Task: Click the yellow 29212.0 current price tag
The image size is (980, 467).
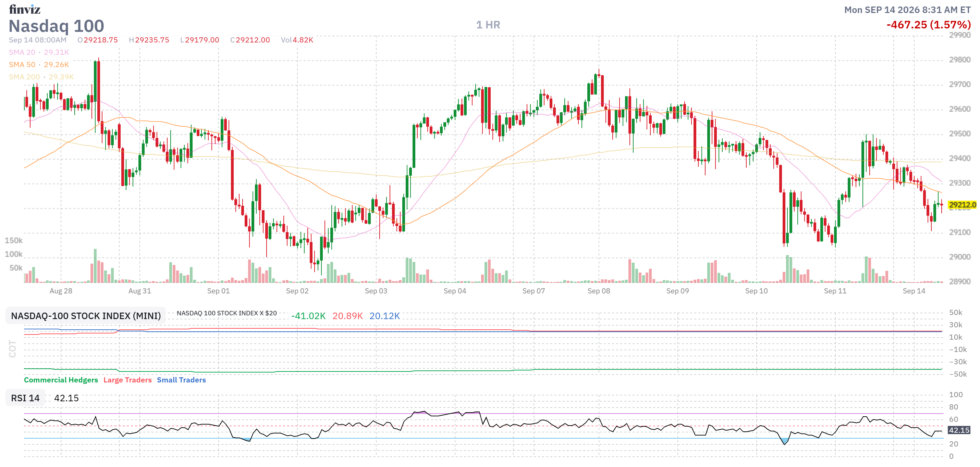Action: point(963,205)
